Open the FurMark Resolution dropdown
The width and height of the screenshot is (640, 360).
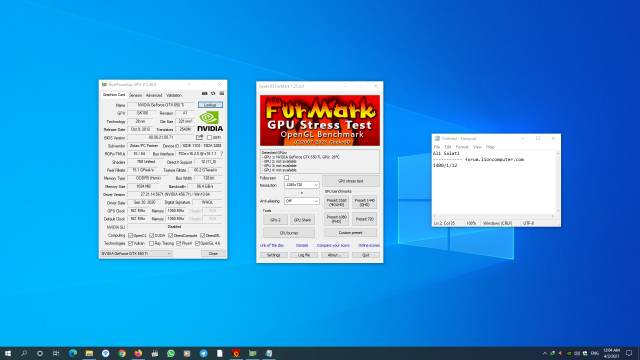point(302,185)
